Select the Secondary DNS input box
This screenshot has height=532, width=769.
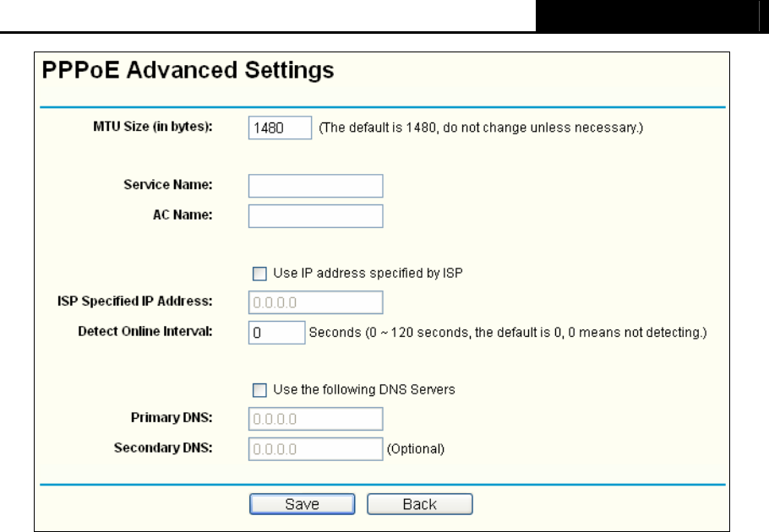(316, 449)
